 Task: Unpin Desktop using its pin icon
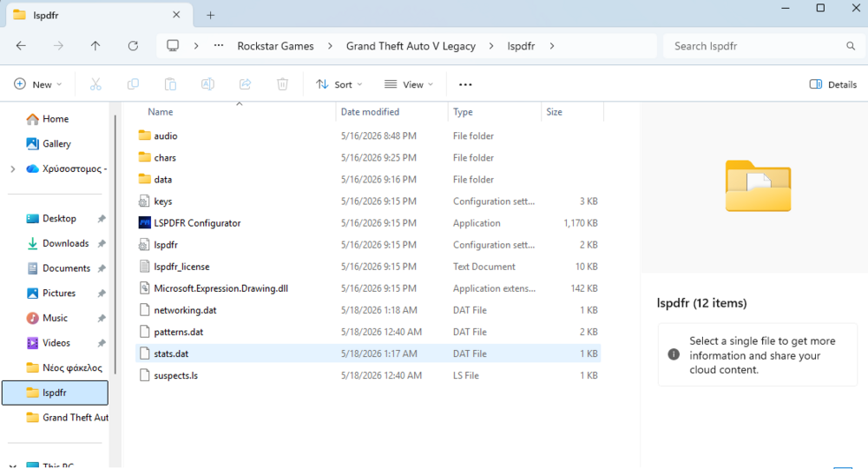(102, 219)
